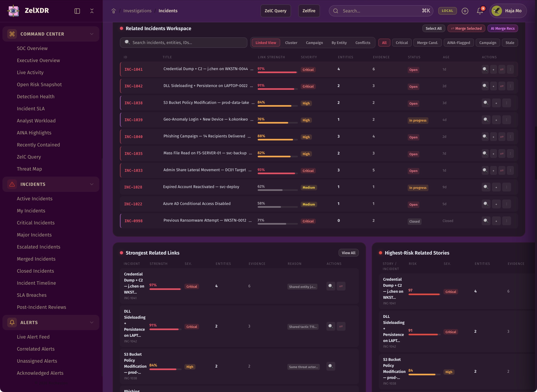
Task: Click the plus circle icon in header
Action: [x=465, y=11]
